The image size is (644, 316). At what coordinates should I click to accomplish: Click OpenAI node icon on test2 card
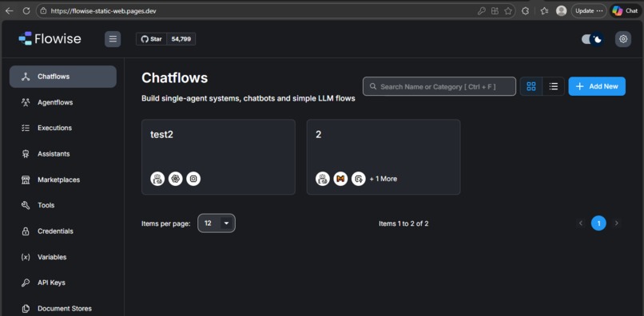175,179
